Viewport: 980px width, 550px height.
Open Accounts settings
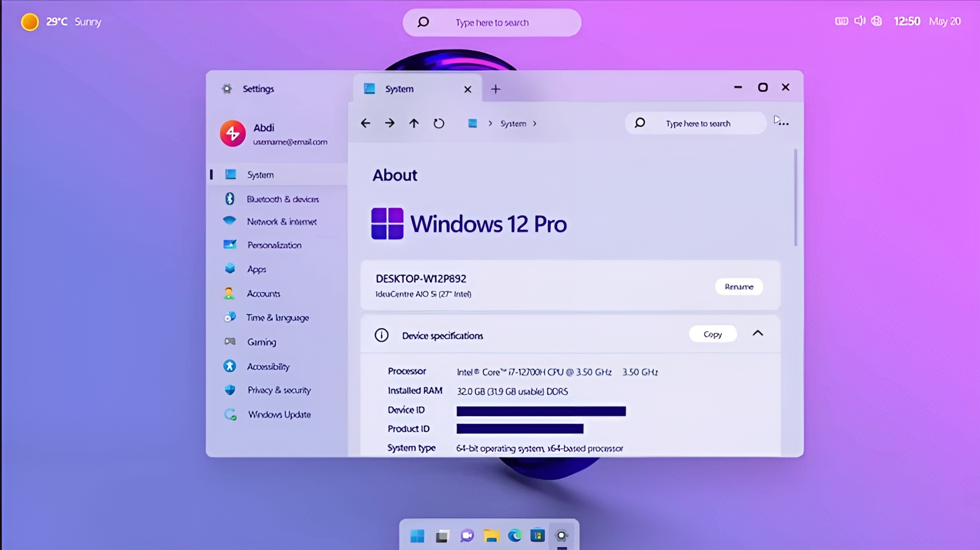click(264, 294)
